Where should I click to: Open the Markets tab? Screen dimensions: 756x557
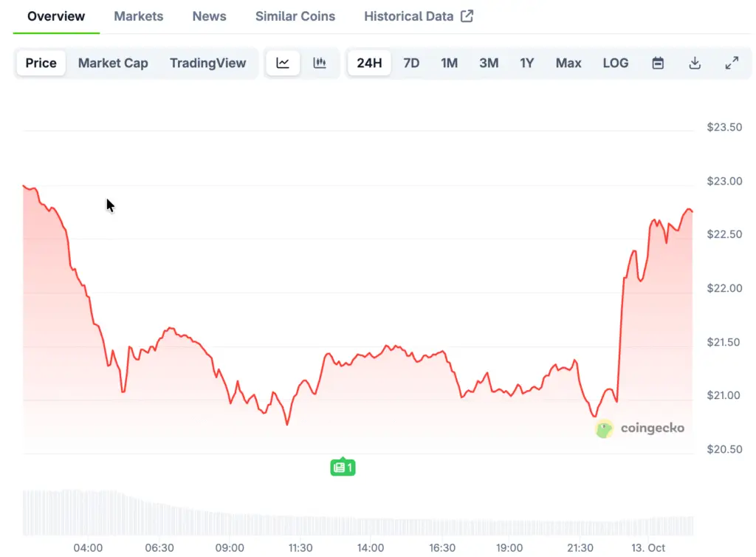coord(139,16)
